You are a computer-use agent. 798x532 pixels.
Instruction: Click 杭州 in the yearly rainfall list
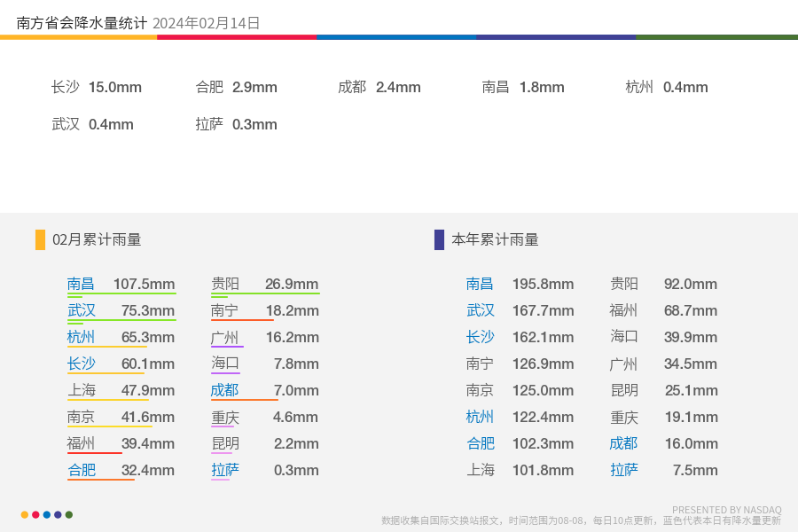click(x=480, y=417)
